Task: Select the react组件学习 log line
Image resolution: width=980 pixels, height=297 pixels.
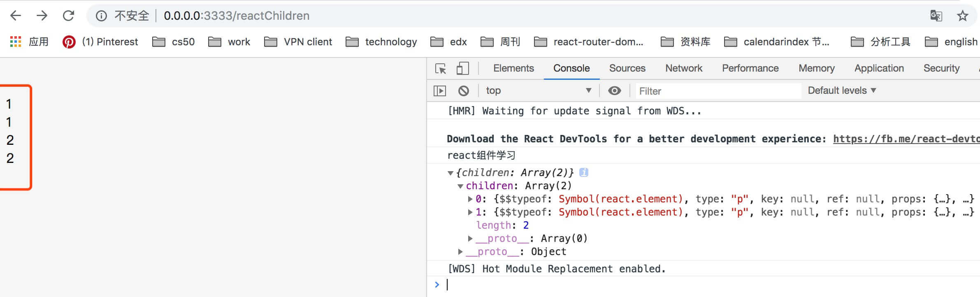Action: pyautogui.click(x=481, y=155)
